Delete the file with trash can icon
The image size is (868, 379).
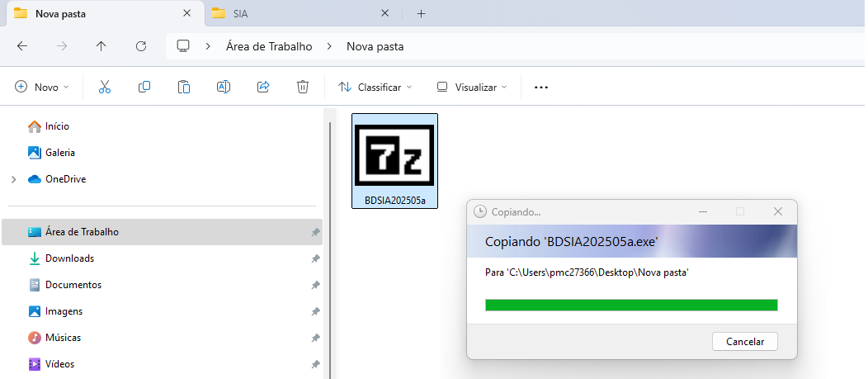pos(303,87)
